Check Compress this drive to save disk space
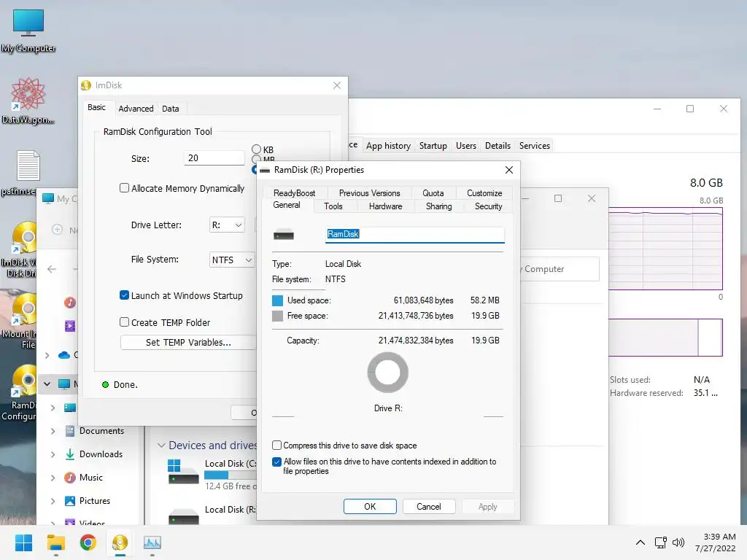747x560 pixels. click(276, 446)
